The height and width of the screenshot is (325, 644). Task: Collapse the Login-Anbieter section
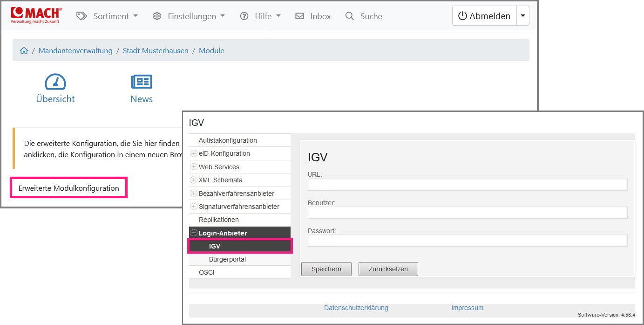click(x=194, y=232)
